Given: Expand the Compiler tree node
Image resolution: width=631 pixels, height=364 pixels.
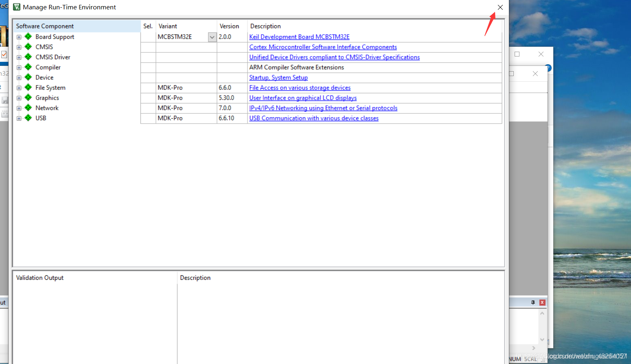Looking at the screenshot, I should 19,68.
